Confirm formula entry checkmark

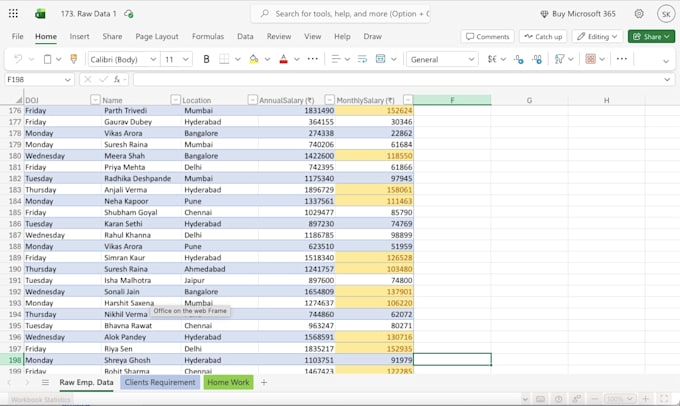pos(103,79)
